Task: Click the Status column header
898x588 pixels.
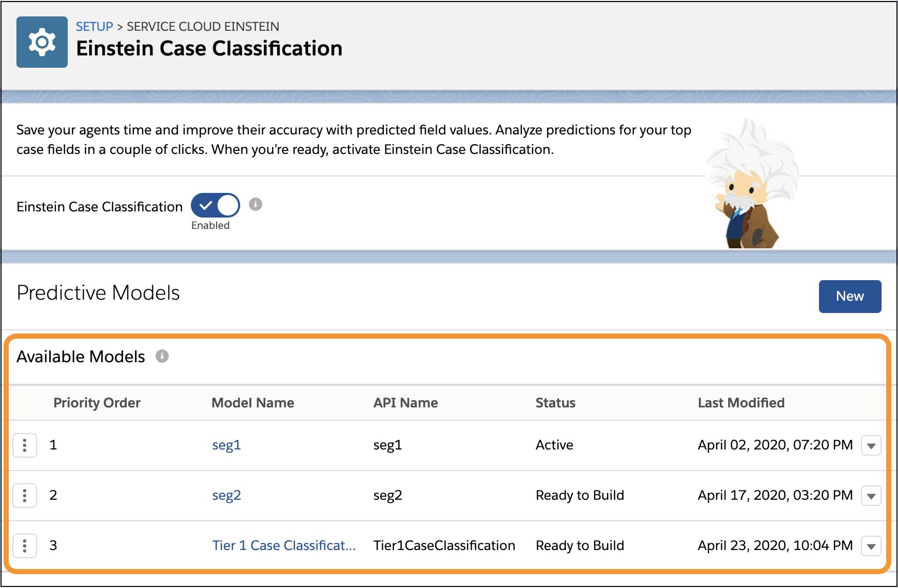Action: click(x=555, y=403)
